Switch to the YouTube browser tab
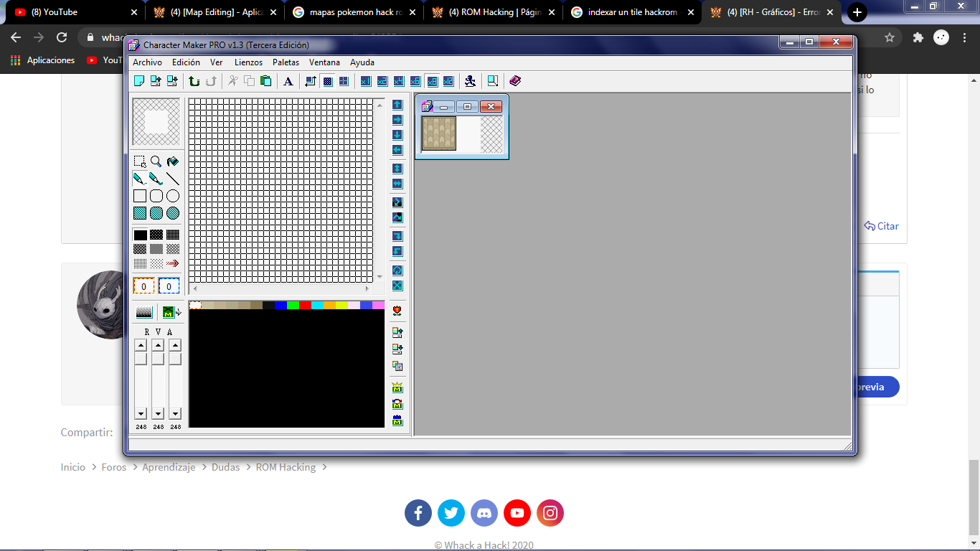Image resolution: width=980 pixels, height=551 pixels. (72, 12)
